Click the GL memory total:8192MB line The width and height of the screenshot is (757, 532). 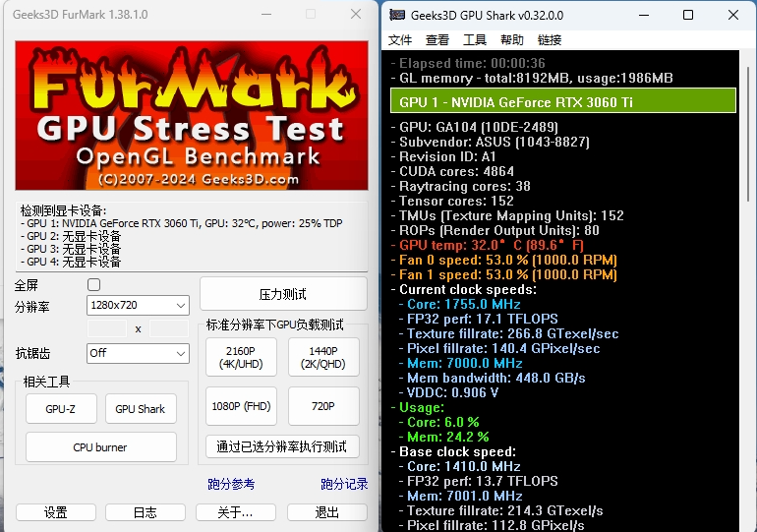click(x=532, y=78)
